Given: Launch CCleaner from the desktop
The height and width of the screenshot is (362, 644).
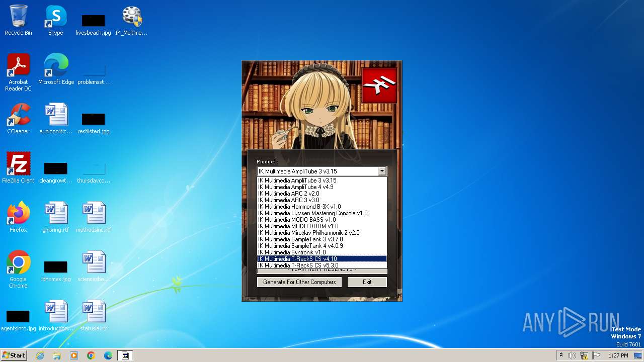Looking at the screenshot, I should click(18, 119).
